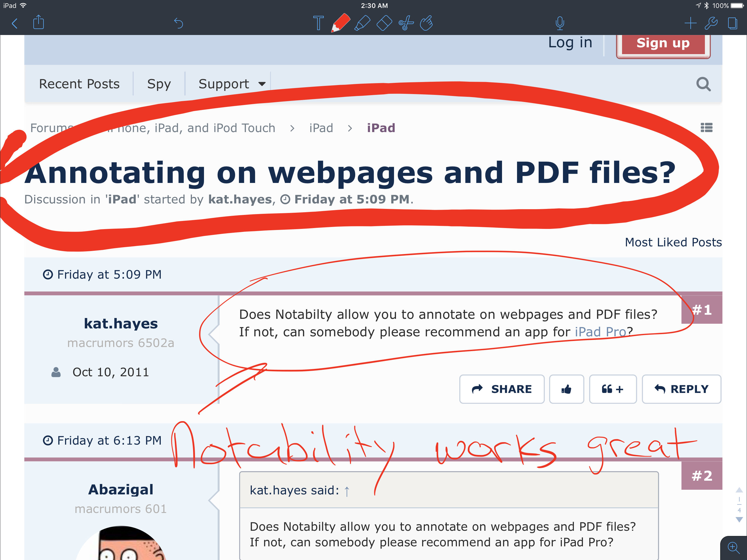This screenshot has width=747, height=560.
Task: Tap the Bluetooth status icon
Action: click(706, 5)
